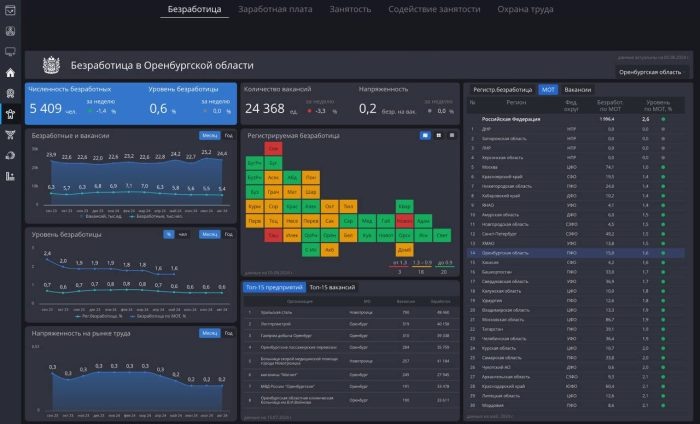Viewport: 700px width, 424px height.
Task: Select the red Сев district tile
Action: click(x=273, y=148)
